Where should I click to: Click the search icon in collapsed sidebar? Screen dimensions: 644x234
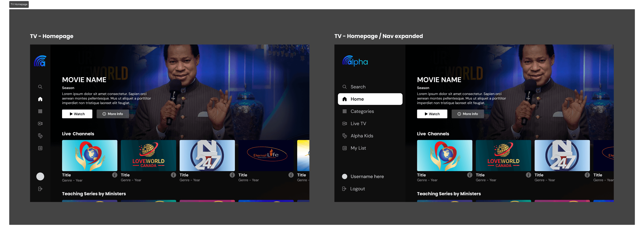coord(40,87)
